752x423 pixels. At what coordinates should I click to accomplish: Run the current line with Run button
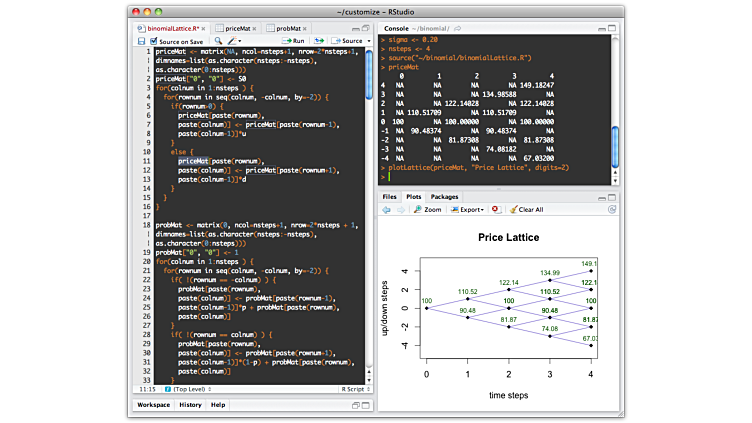click(293, 41)
